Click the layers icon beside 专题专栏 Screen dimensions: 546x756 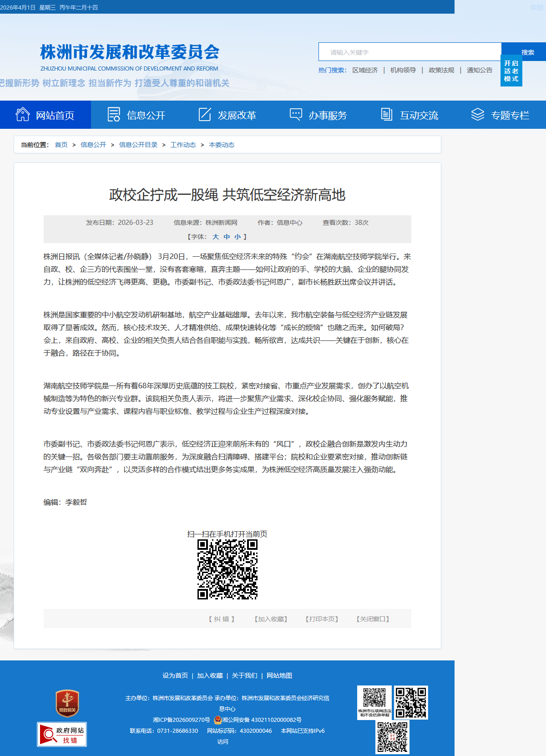pos(477,115)
